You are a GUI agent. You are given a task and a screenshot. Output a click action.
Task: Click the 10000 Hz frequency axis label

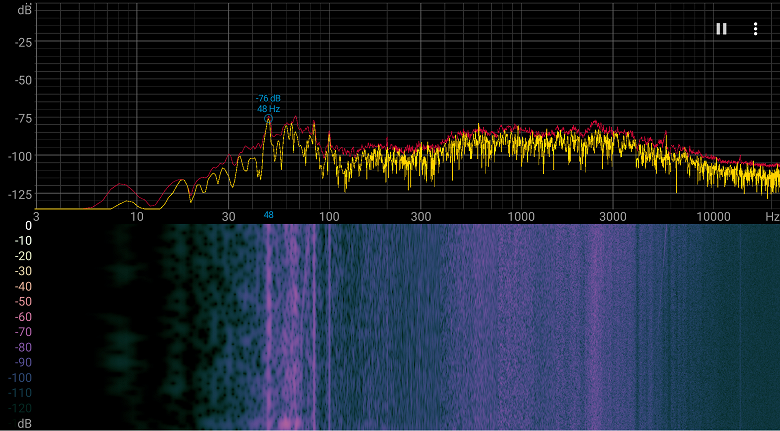click(x=714, y=217)
